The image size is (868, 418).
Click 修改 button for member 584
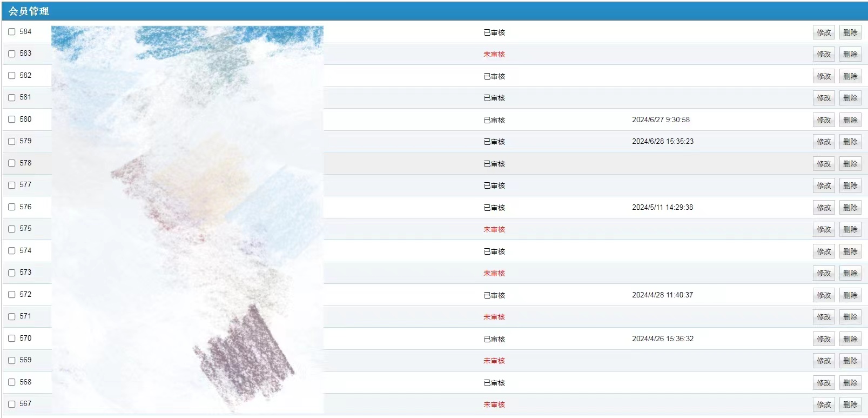click(x=823, y=32)
